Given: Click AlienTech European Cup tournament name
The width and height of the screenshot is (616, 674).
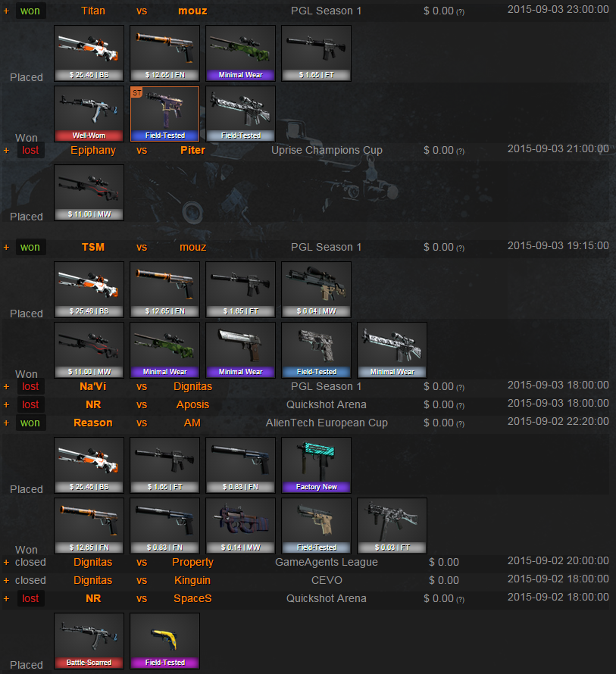Looking at the screenshot, I should tap(327, 423).
